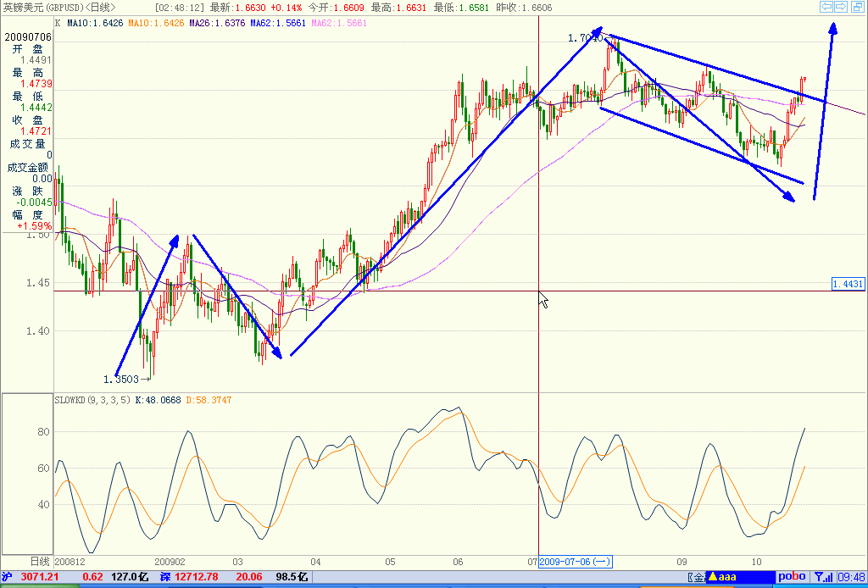Click the side panel 最低 value 1.4442
Image resolution: width=868 pixels, height=588 pixels.
point(36,108)
